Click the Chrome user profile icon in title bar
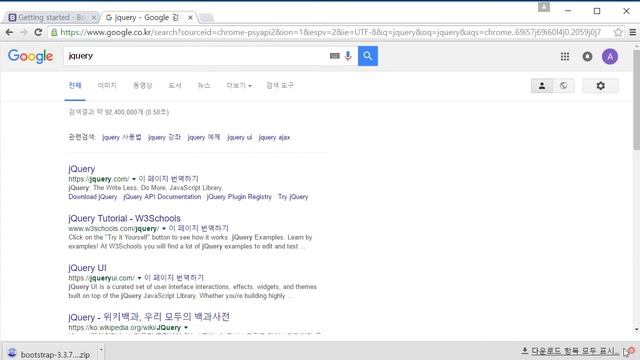The width and height of the screenshot is (640, 360). 544,7
